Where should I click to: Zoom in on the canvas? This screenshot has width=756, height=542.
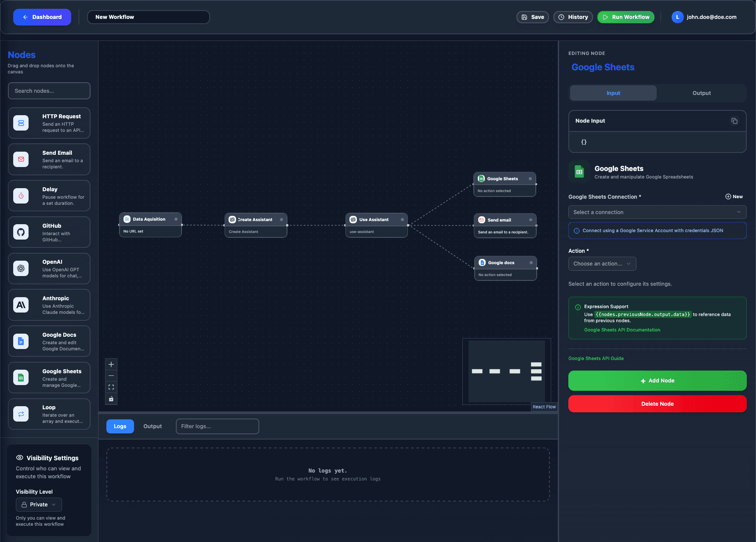click(x=111, y=364)
